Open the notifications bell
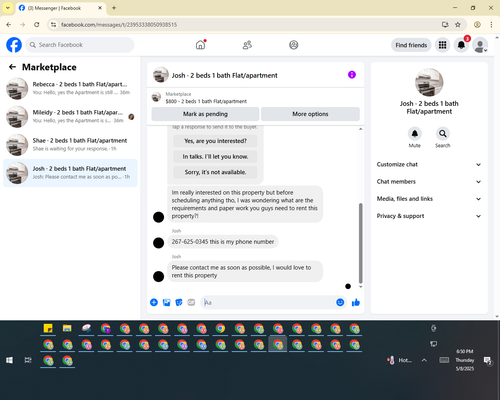The image size is (500, 400). point(461,45)
